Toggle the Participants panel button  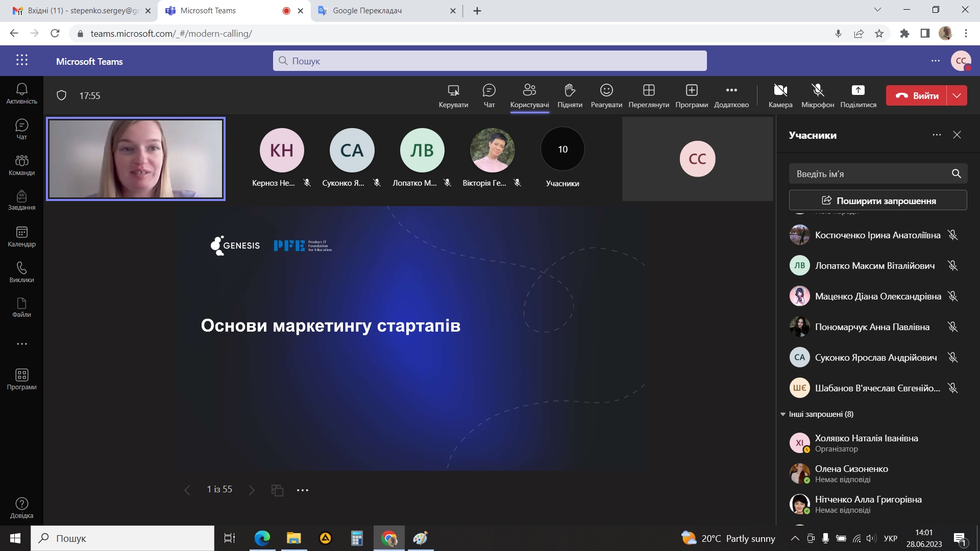[529, 95]
